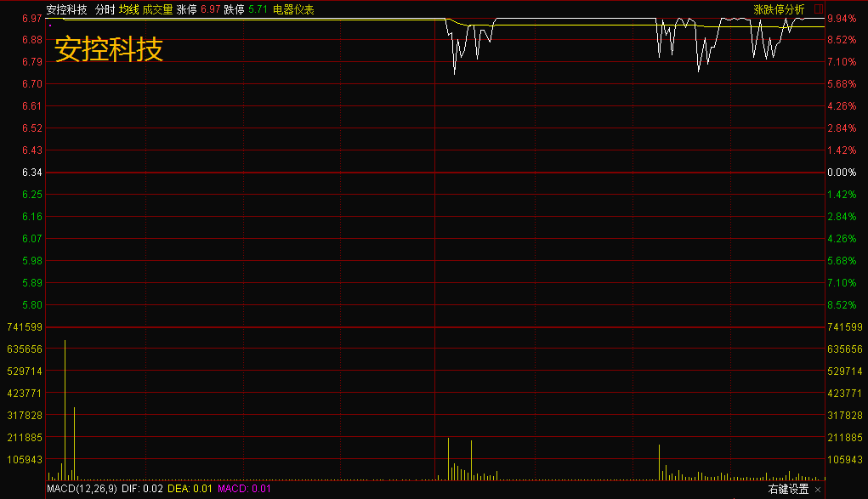Image resolution: width=868 pixels, height=499 pixels.
Task: Select the MACD(12,26,9) indicator label
Action: pos(82,489)
